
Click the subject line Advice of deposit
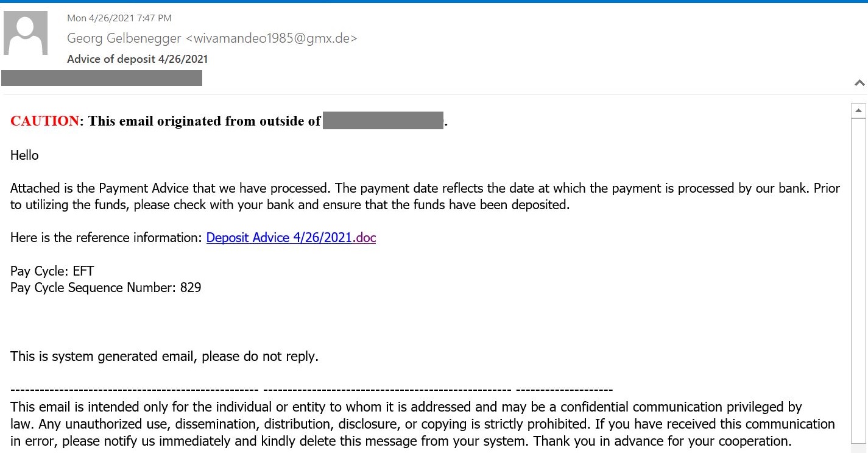[x=138, y=59]
